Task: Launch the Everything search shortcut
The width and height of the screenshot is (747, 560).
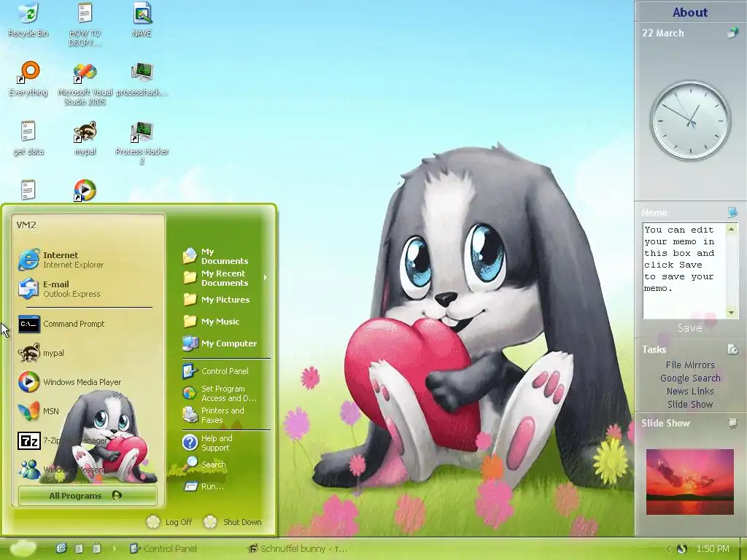Action: point(28,79)
